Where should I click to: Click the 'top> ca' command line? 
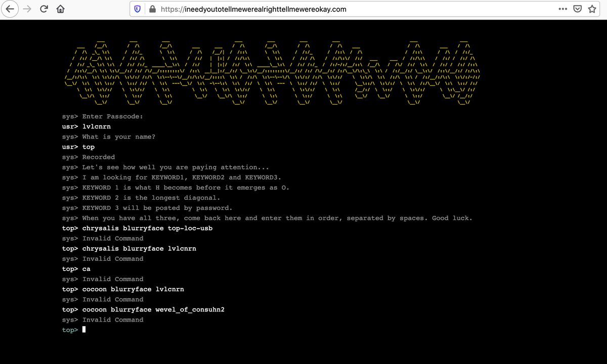[76, 269]
